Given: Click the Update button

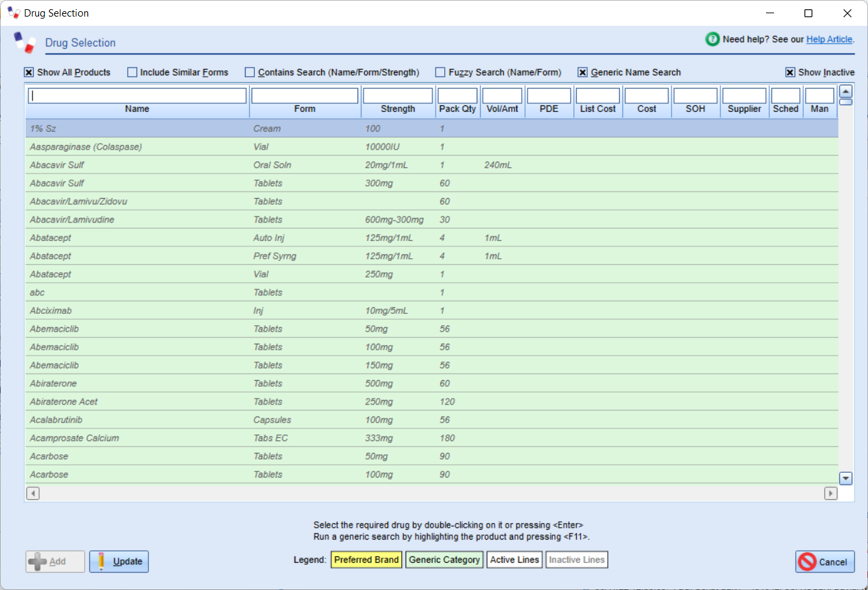Looking at the screenshot, I should [119, 562].
